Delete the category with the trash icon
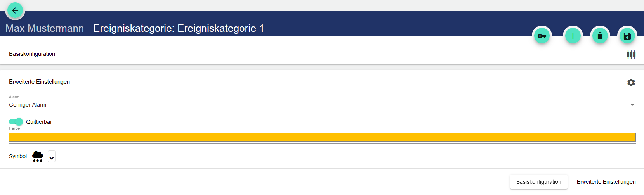The image size is (644, 195). click(600, 36)
